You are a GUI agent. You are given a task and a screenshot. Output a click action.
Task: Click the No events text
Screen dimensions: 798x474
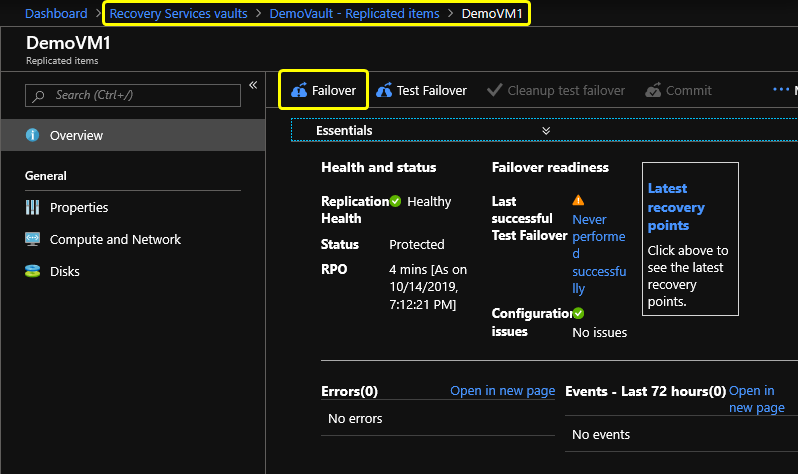click(x=601, y=434)
